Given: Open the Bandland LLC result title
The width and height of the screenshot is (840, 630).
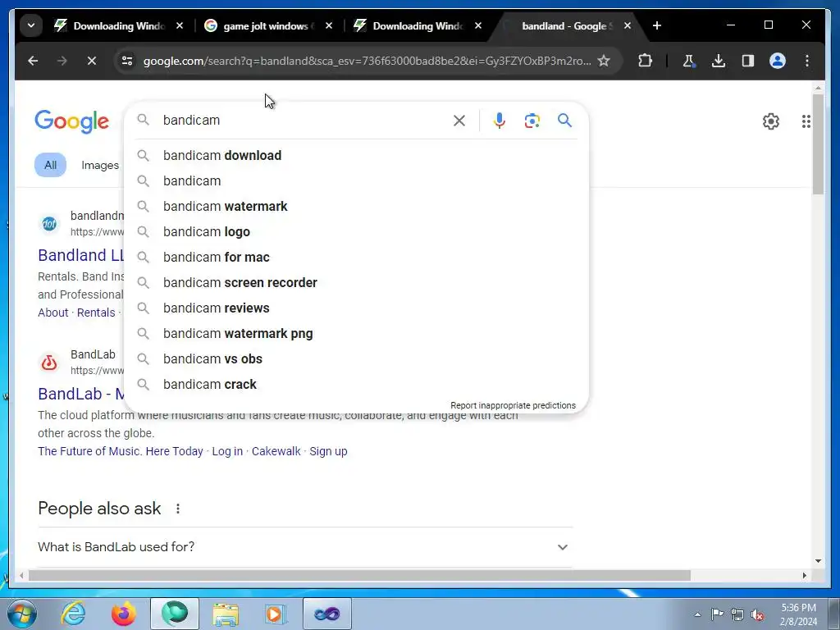Looking at the screenshot, I should tap(81, 255).
